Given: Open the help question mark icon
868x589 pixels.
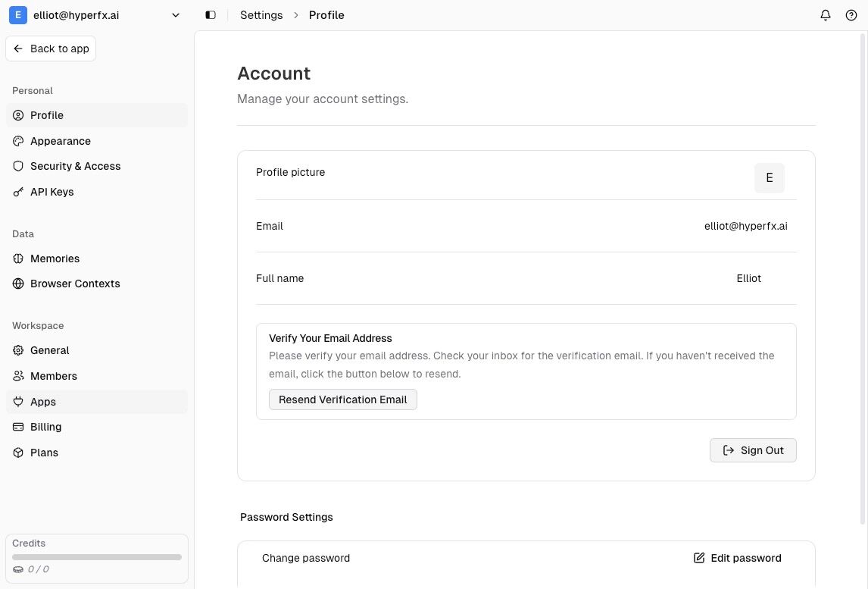Looking at the screenshot, I should pos(851,15).
